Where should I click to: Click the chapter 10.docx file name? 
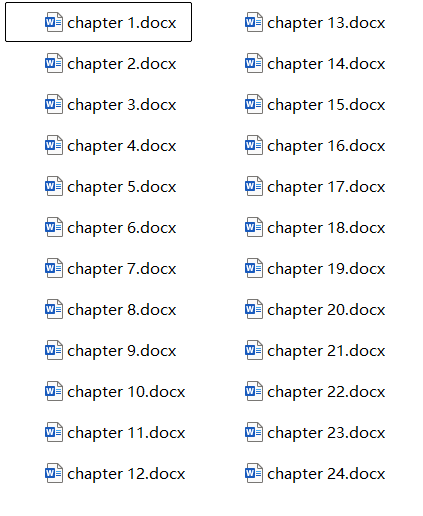(126, 392)
